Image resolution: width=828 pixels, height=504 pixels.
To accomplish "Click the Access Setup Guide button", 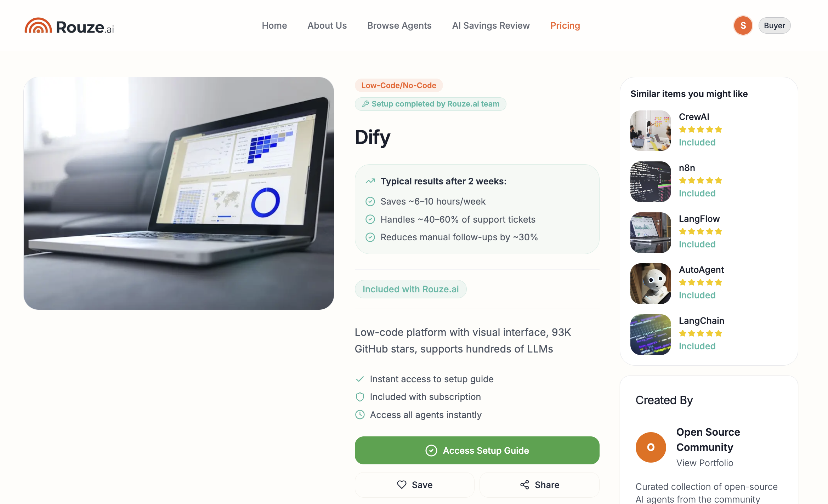I will point(477,450).
